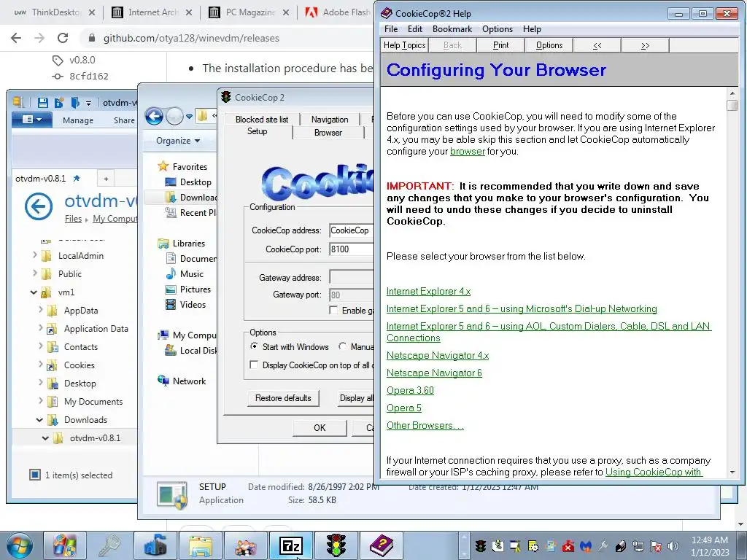The image size is (747, 560).
Task: Click the Action Center flag tray icon
Action: pos(656,546)
